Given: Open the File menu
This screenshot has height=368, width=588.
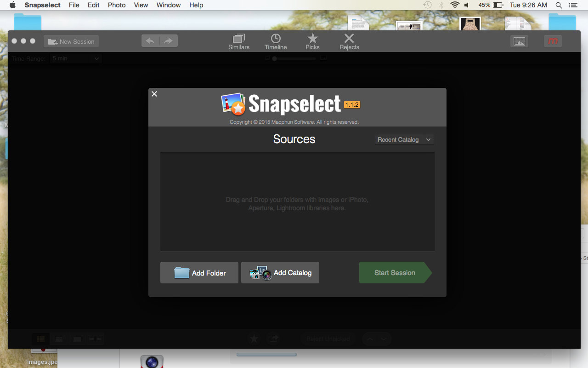Looking at the screenshot, I should (74, 5).
